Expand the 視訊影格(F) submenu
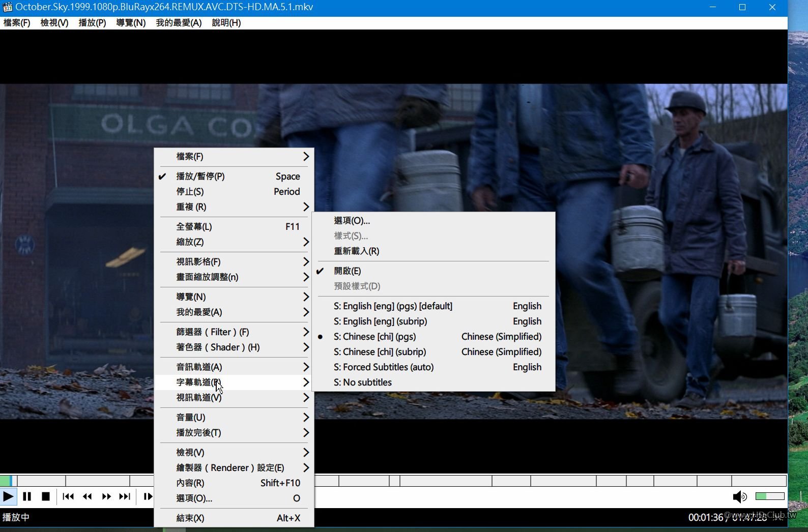The height and width of the screenshot is (532, 808). [x=234, y=262]
